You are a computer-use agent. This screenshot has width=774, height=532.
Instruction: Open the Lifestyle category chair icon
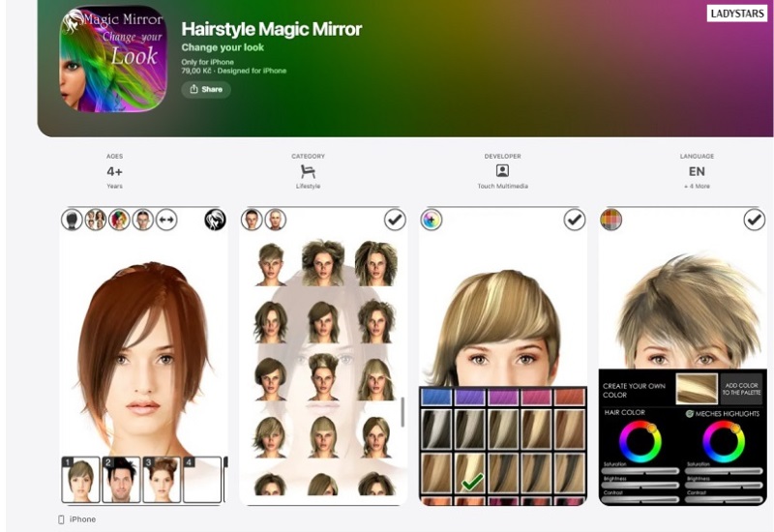point(308,171)
